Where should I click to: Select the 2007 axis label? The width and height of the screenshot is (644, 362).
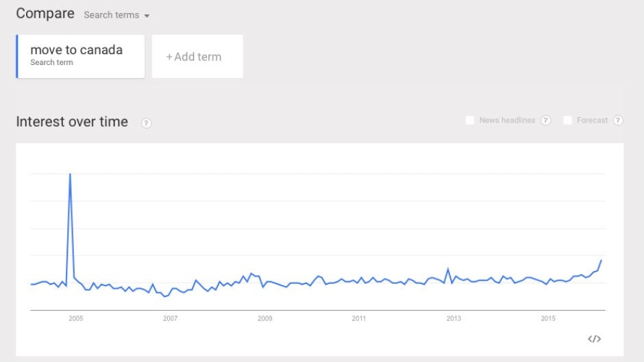pos(171,318)
